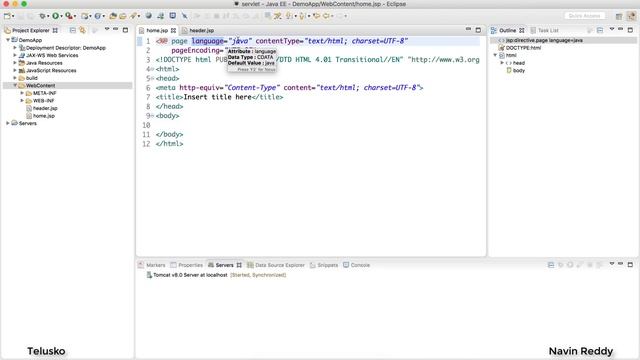
Task: Click the title text on line 7
Action: click(217, 97)
